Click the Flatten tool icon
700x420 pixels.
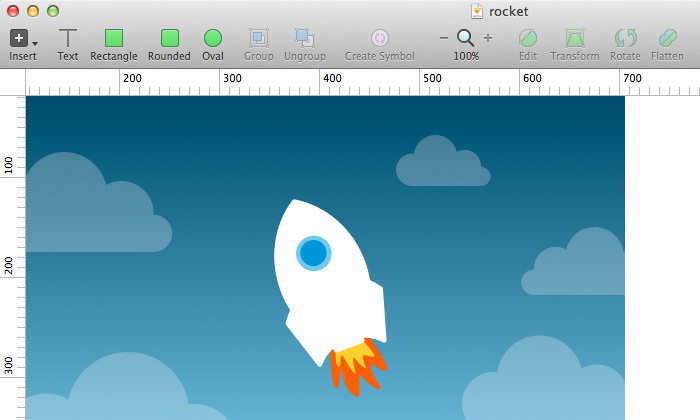click(x=667, y=39)
